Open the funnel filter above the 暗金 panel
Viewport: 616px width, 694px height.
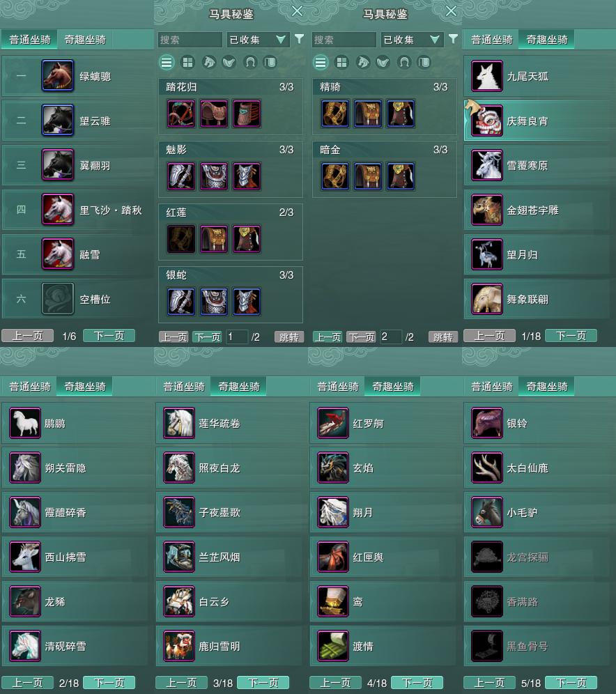pos(453,39)
